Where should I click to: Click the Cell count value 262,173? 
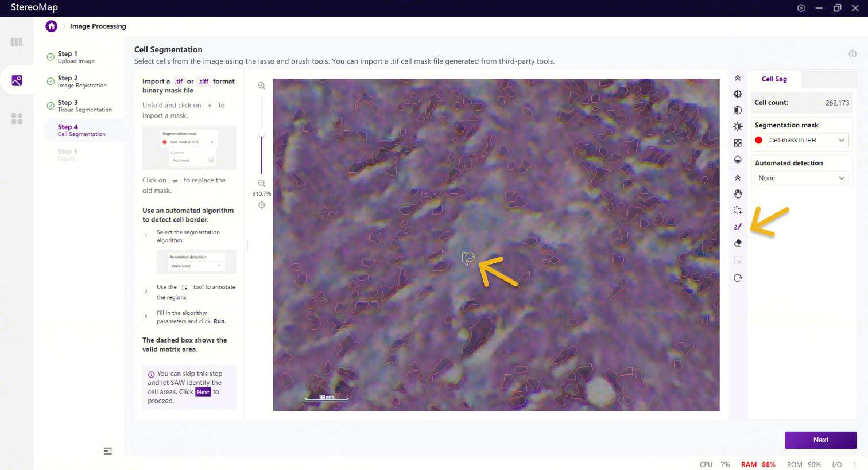(837, 103)
